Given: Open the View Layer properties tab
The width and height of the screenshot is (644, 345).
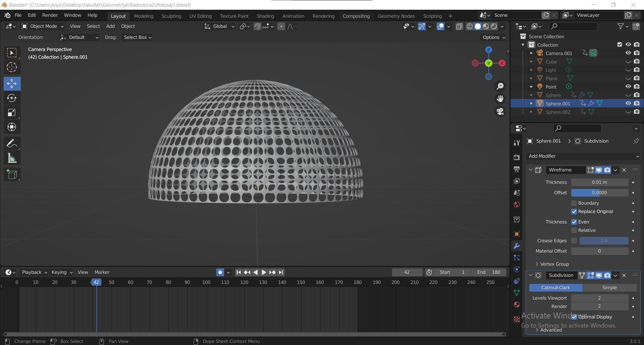Looking at the screenshot, I should pyautogui.click(x=517, y=181).
